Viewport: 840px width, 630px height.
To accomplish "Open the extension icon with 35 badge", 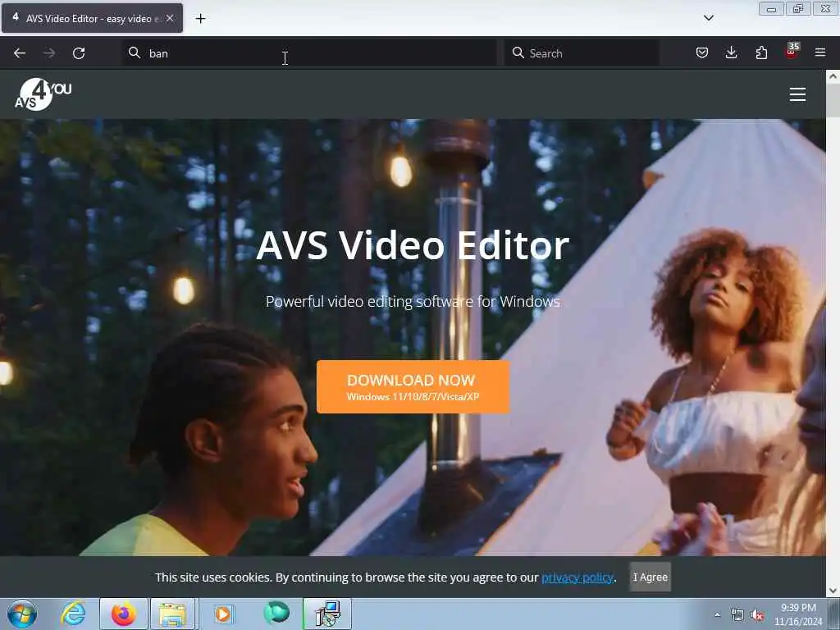I will (792, 52).
